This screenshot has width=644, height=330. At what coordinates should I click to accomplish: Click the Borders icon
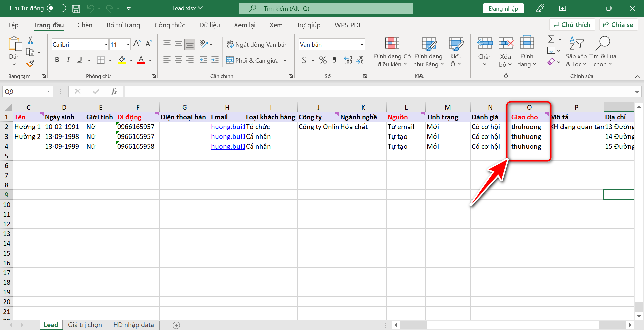pos(101,60)
